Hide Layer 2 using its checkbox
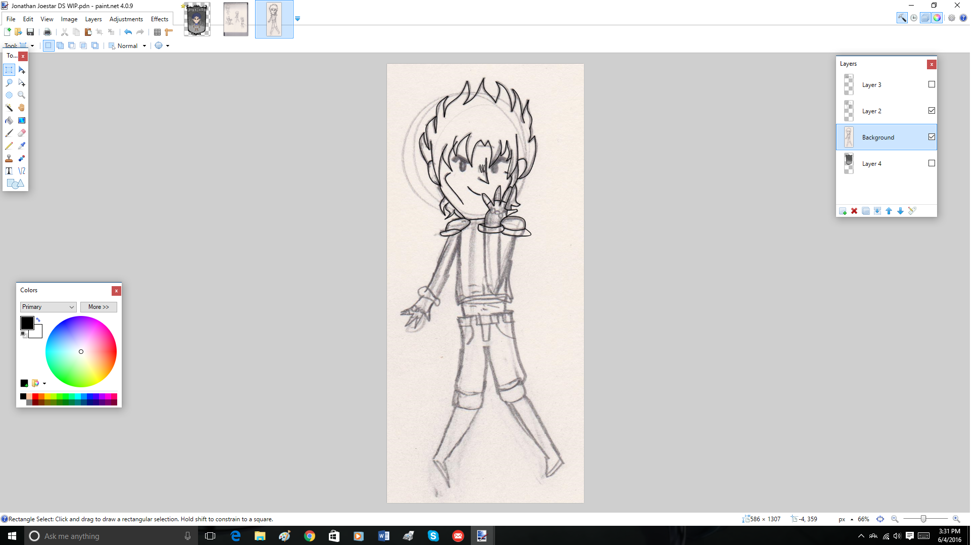The width and height of the screenshot is (980, 545). [x=932, y=111]
